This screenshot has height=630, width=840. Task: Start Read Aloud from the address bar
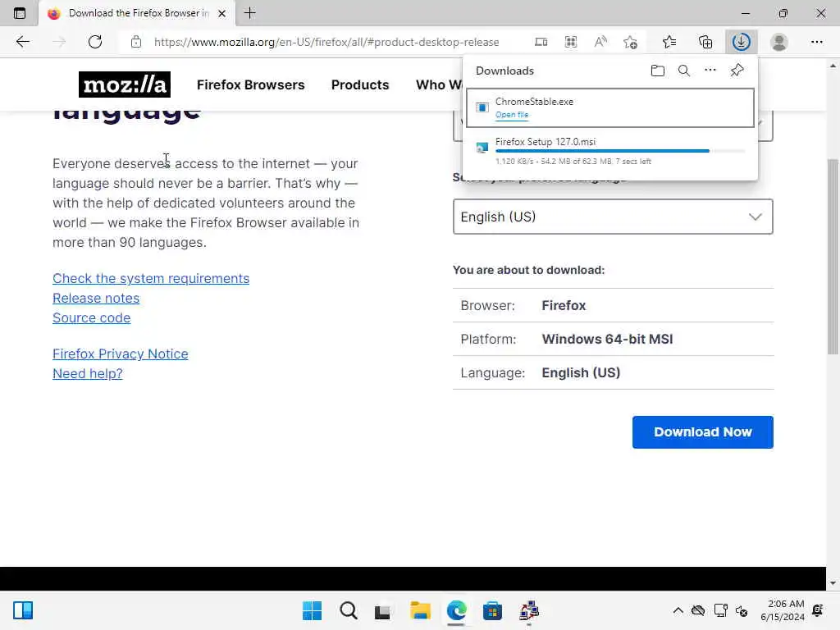(600, 42)
